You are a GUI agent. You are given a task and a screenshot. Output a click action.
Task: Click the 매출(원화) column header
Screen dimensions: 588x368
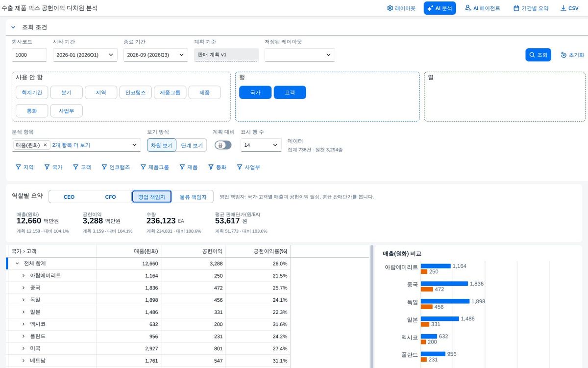(x=129, y=251)
